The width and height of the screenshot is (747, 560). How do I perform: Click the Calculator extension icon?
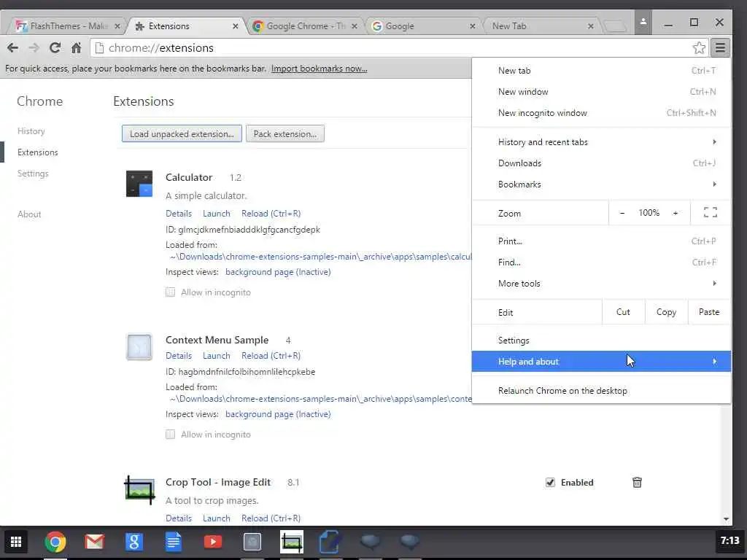[x=139, y=184]
